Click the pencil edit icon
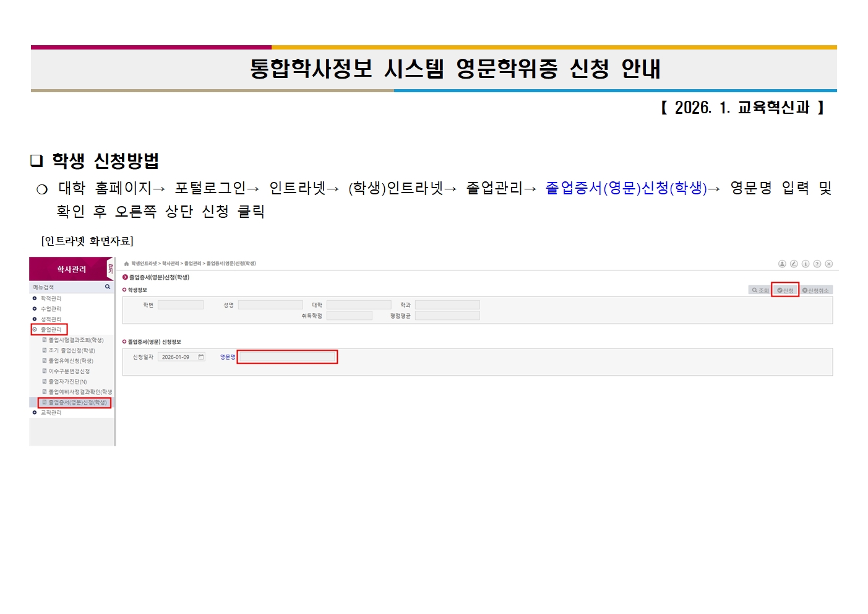 coord(794,264)
